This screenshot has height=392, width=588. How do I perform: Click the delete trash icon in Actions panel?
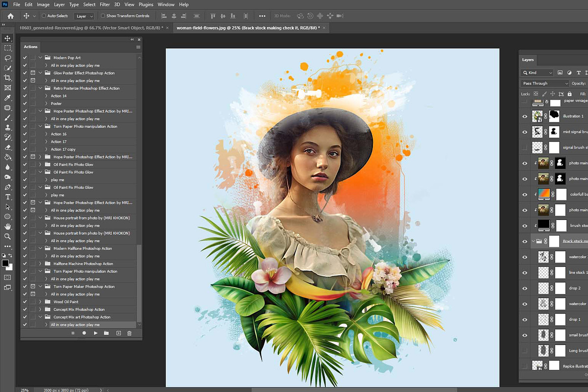[129, 333]
